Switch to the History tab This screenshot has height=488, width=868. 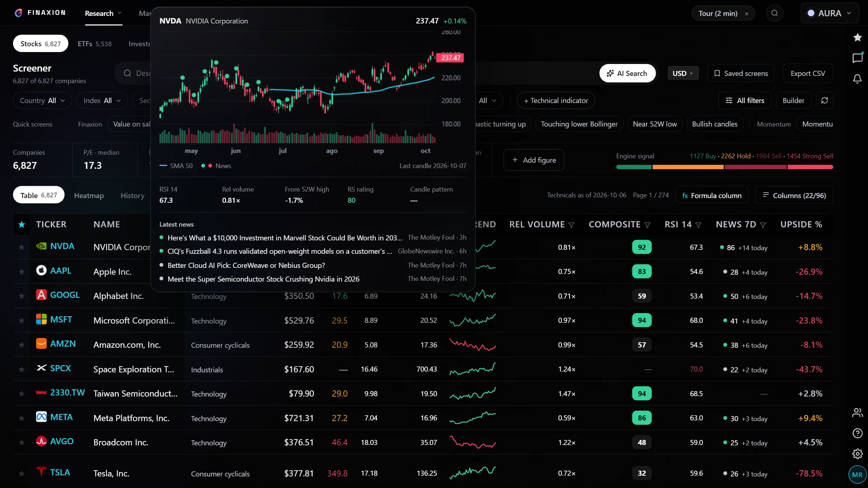pyautogui.click(x=132, y=196)
